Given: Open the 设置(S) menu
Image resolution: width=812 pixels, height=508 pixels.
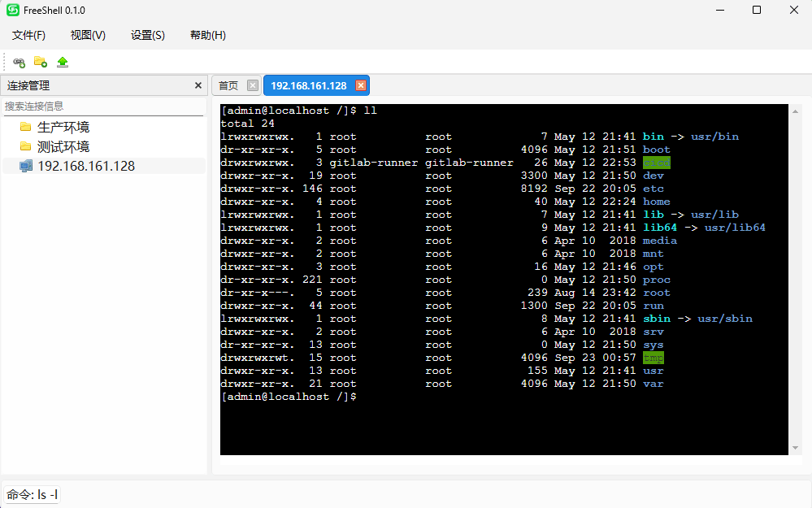Looking at the screenshot, I should pyautogui.click(x=148, y=35).
